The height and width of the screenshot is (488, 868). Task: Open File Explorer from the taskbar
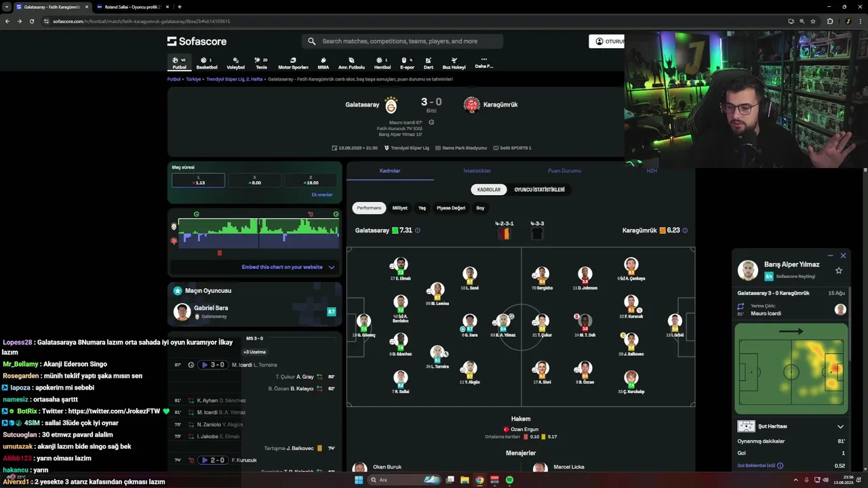coord(465,480)
